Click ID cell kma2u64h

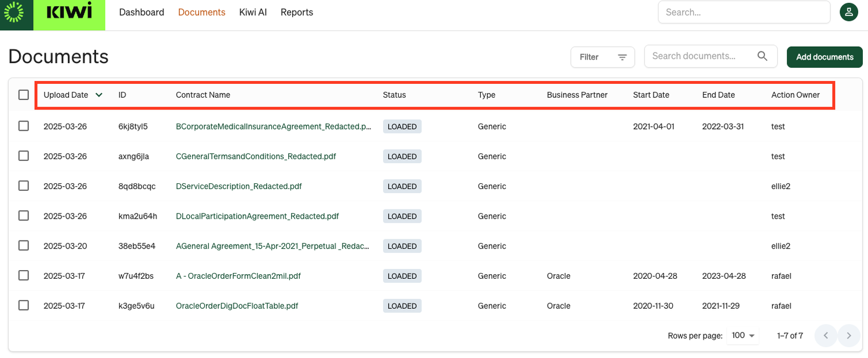coord(138,216)
